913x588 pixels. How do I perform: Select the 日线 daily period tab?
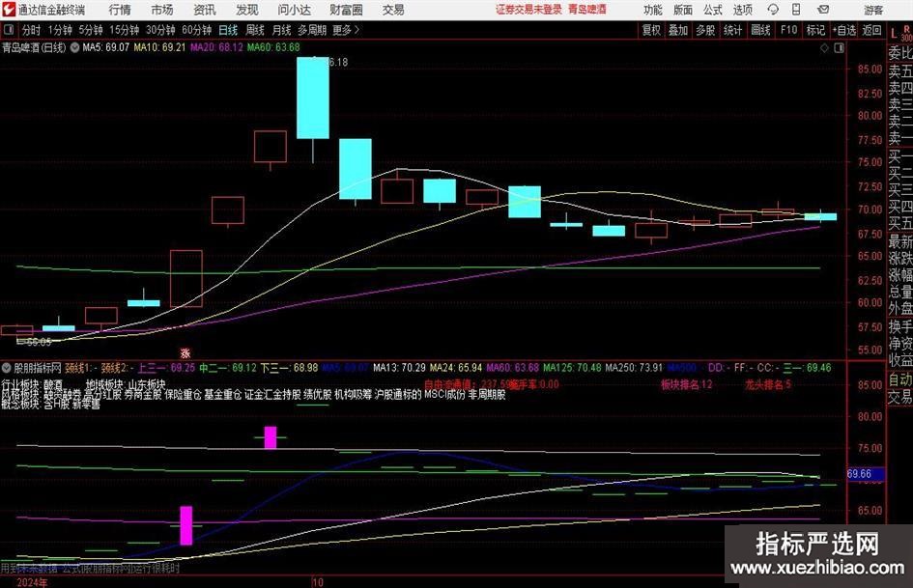point(228,30)
